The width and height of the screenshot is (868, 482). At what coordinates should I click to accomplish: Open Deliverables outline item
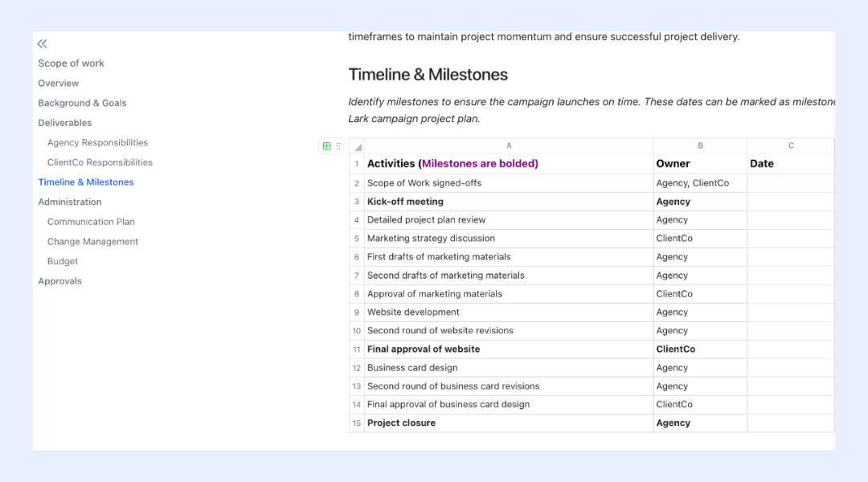[x=65, y=123]
